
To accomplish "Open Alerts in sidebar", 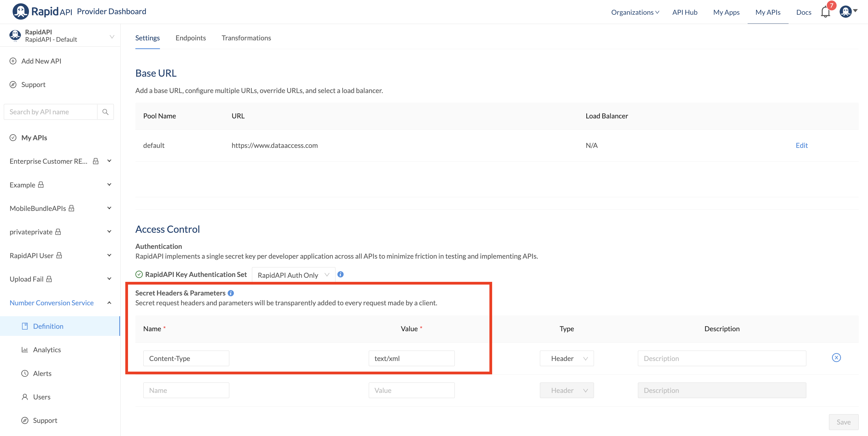I will click(x=42, y=373).
